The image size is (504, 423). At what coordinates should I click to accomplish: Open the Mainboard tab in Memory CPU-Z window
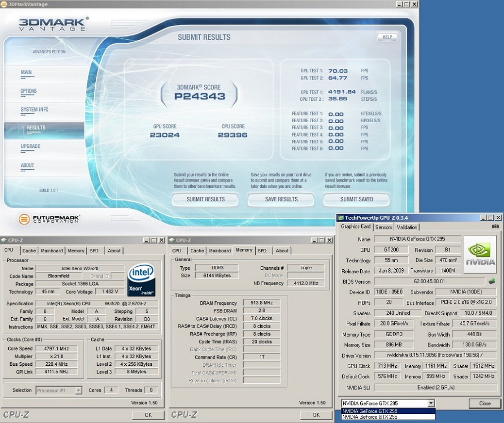(220, 250)
